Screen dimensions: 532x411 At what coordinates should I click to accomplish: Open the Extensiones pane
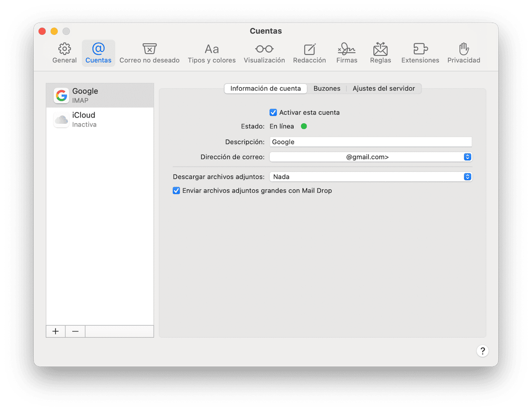pos(420,53)
